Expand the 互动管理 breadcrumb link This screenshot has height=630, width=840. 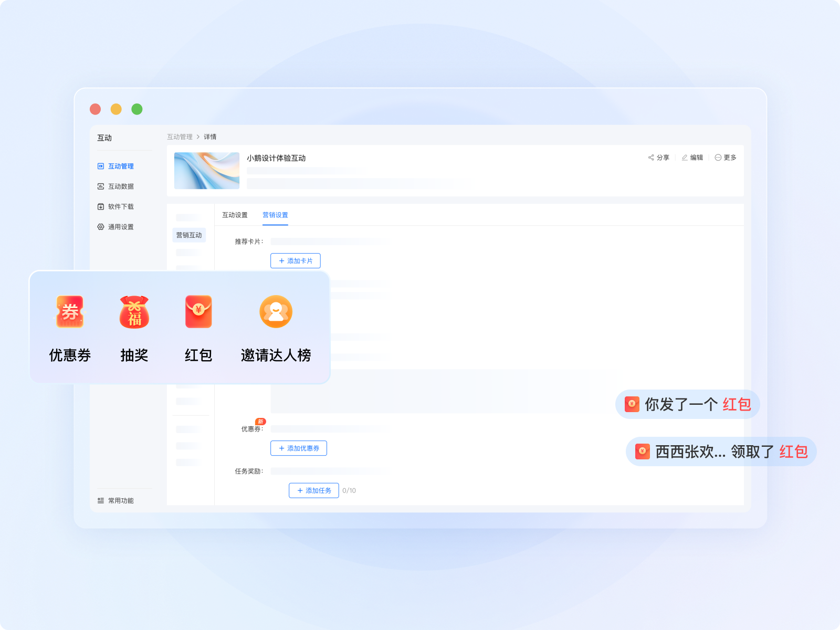point(179,136)
